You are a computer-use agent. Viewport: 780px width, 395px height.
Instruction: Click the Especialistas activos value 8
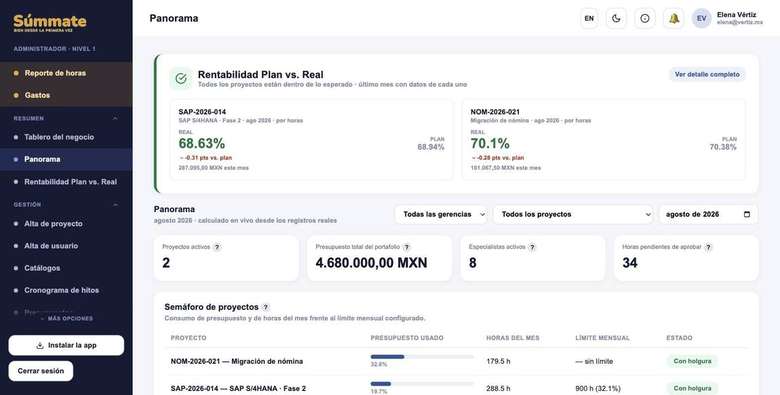(473, 263)
